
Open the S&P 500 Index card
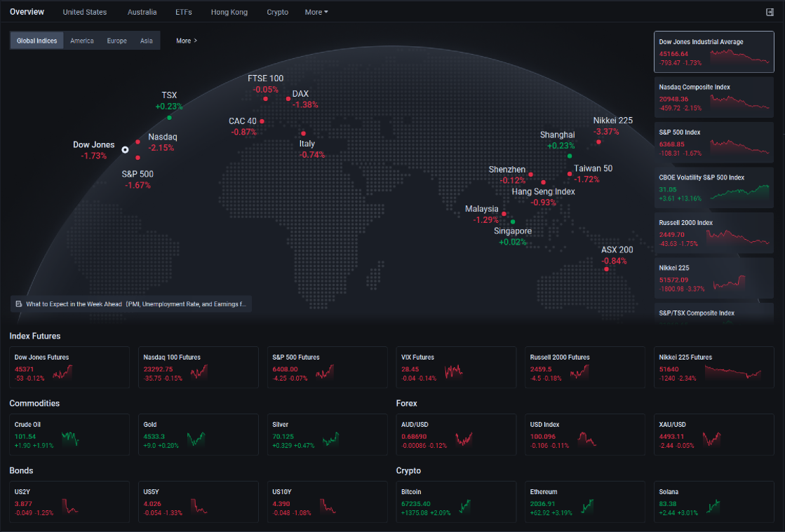click(714, 142)
